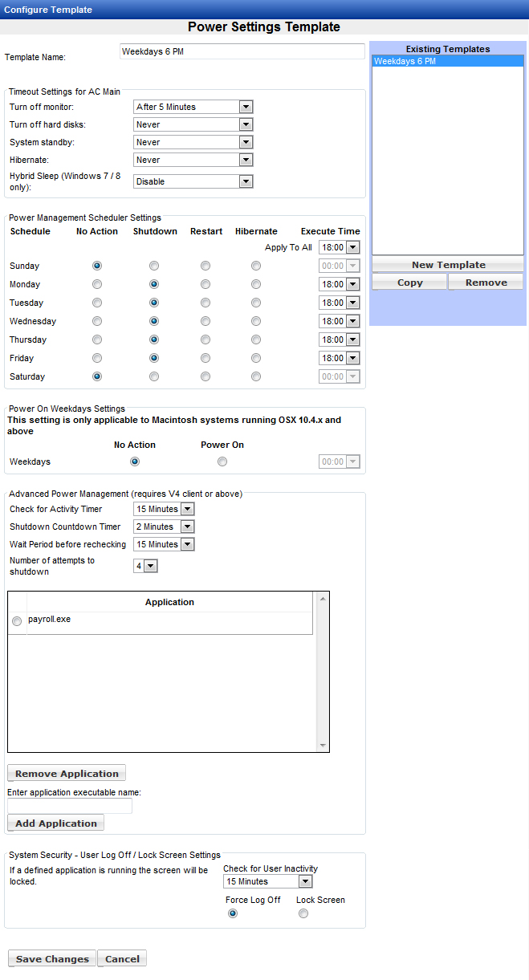This screenshot has width=529, height=980.
Task: Select the payroll.exe application radio button
Action: 17,621
